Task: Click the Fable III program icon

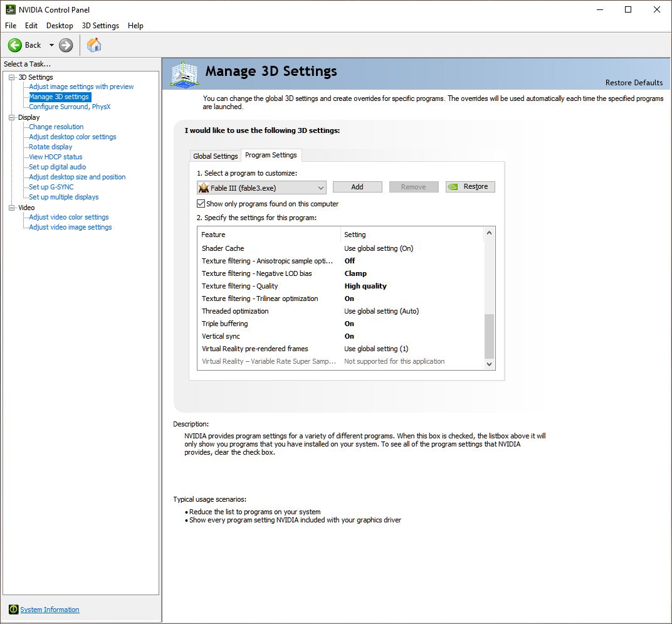Action: 204,188
